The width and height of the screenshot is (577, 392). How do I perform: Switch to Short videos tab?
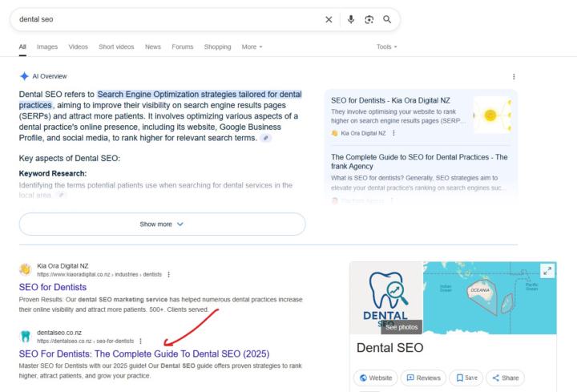116,46
